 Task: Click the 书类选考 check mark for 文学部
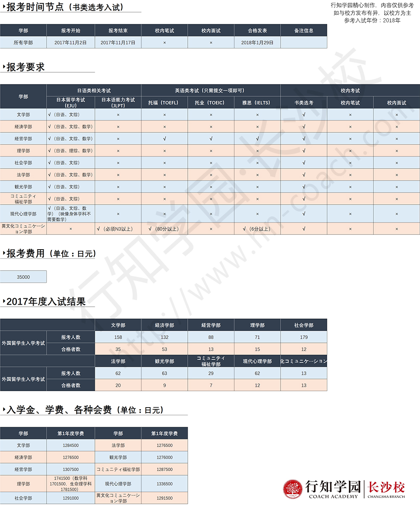click(304, 115)
